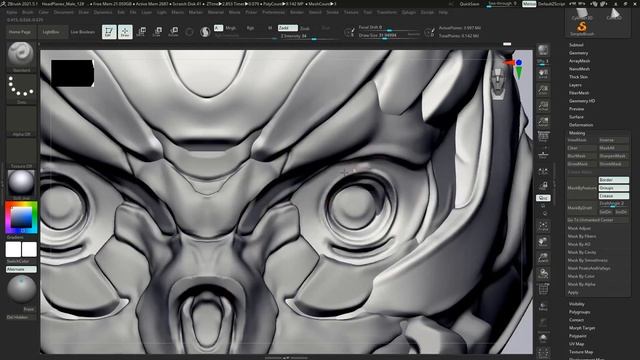Click the Zoom document icon
This screenshot has width=640, height=360.
click(x=543, y=90)
